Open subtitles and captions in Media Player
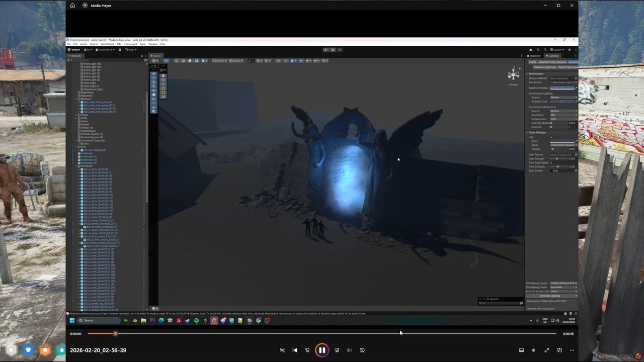 point(521,350)
